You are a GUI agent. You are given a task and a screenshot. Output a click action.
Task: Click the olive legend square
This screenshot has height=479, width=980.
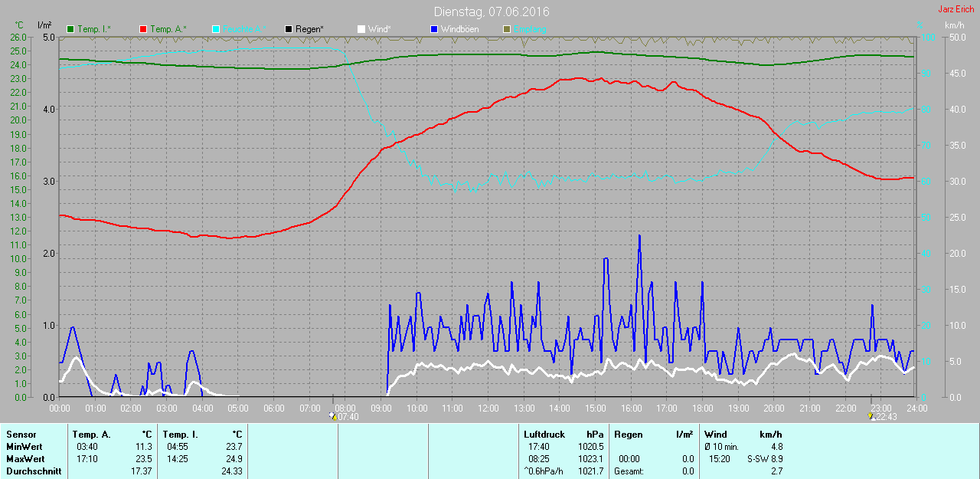(506, 29)
